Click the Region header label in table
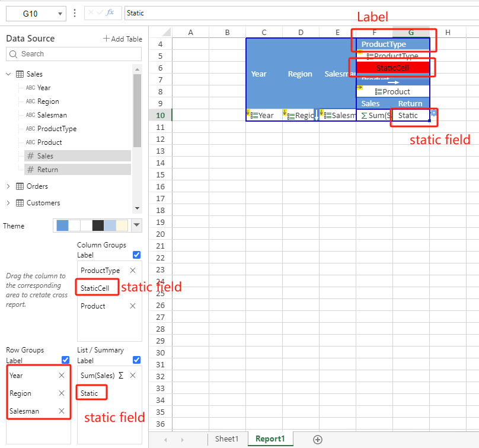Screen dimensions: 479x448 (301, 74)
